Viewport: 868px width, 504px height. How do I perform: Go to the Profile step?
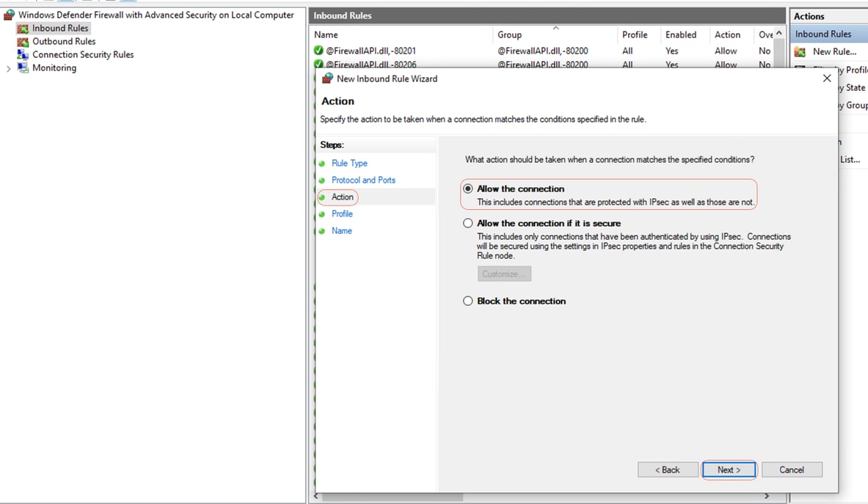tap(342, 213)
